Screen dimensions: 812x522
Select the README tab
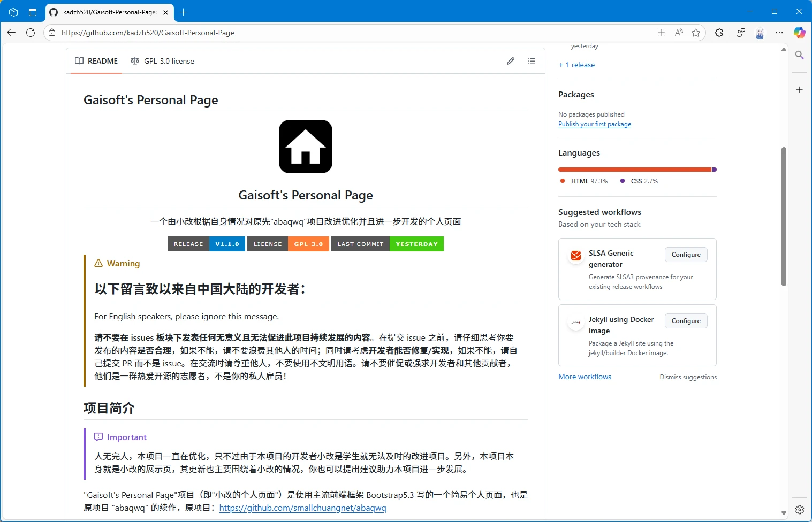tap(96, 61)
